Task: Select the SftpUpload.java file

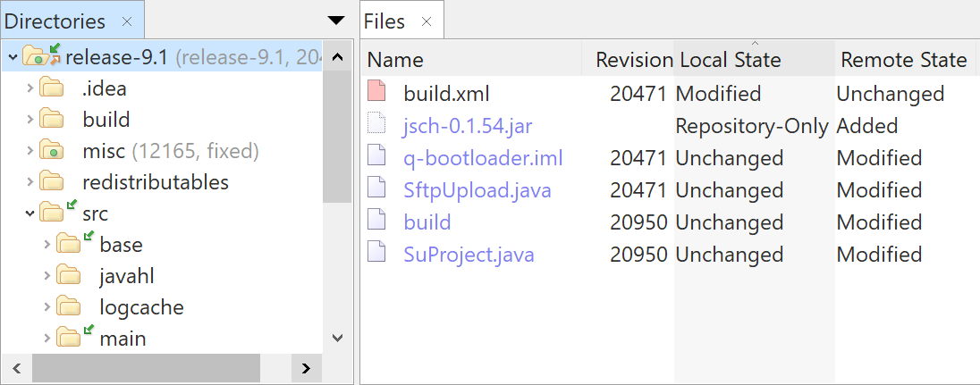Action: tap(477, 190)
